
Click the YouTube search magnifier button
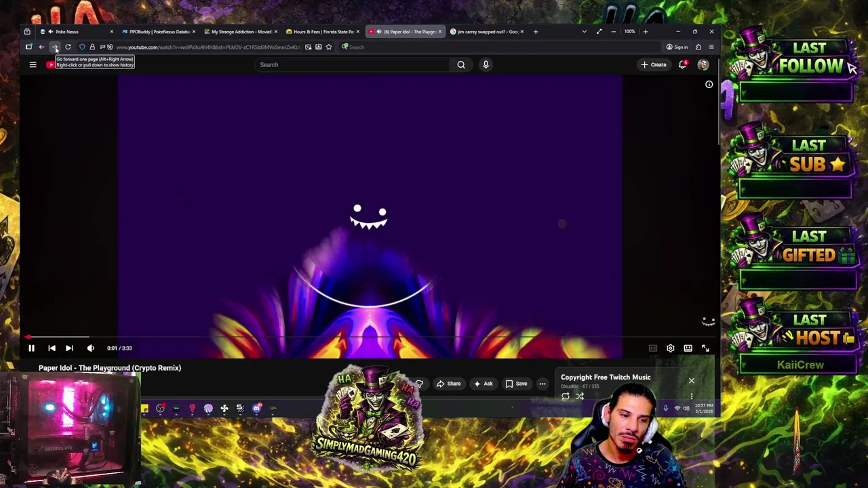coord(461,64)
